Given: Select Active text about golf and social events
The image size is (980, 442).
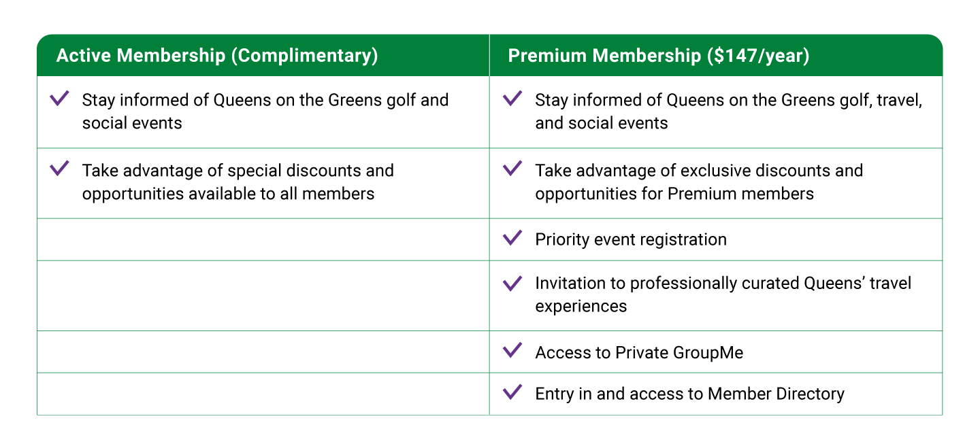Looking at the screenshot, I should pyautogui.click(x=265, y=112).
